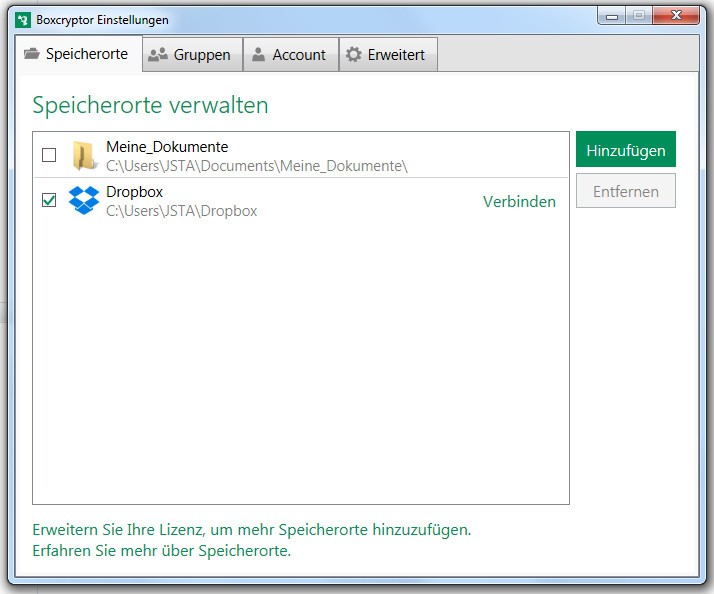714x594 pixels.
Task: Click the Boxcryptor logo in title bar
Action: (x=23, y=20)
